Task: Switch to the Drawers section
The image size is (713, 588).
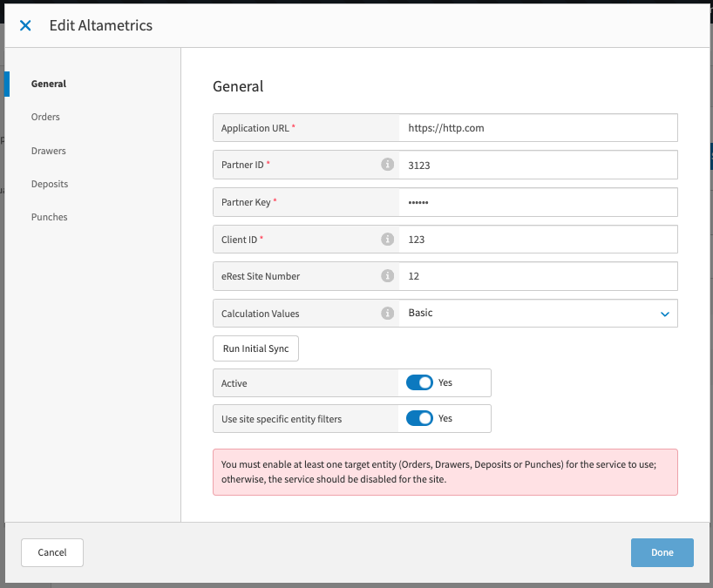Action: click(x=48, y=150)
